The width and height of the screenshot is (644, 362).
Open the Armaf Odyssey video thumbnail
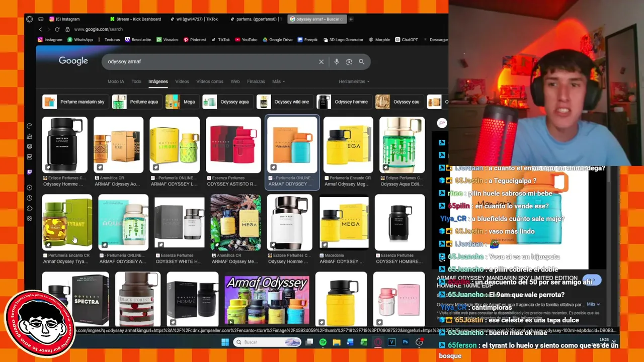(x=267, y=300)
